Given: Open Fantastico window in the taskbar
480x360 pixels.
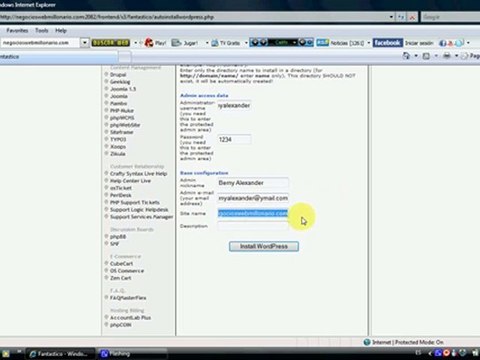Looking at the screenshot, I should tap(61, 353).
